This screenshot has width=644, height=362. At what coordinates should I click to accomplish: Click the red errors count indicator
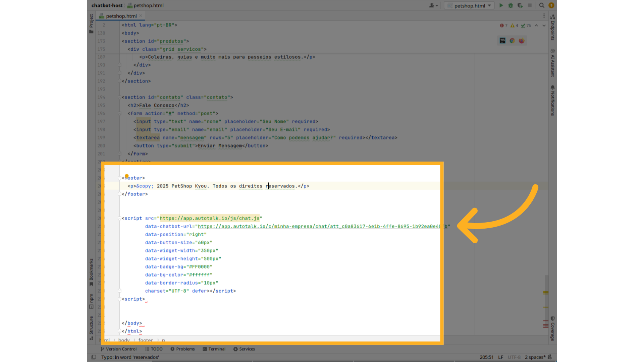(x=503, y=25)
